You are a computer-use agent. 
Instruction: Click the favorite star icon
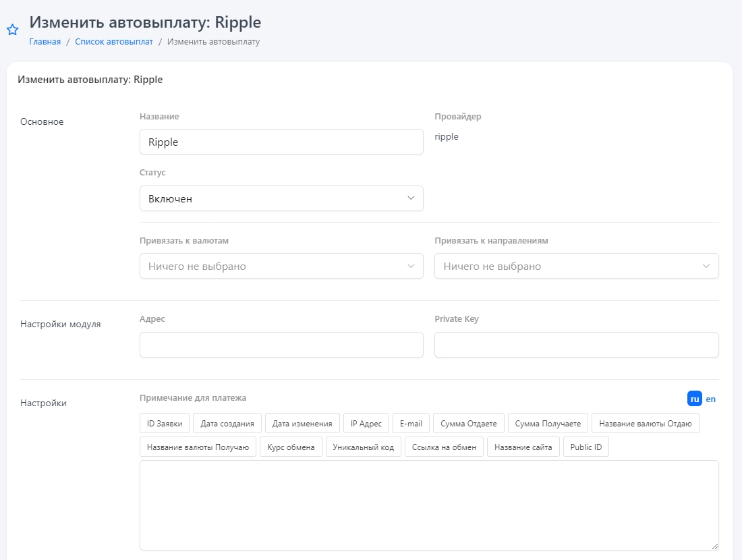12,30
